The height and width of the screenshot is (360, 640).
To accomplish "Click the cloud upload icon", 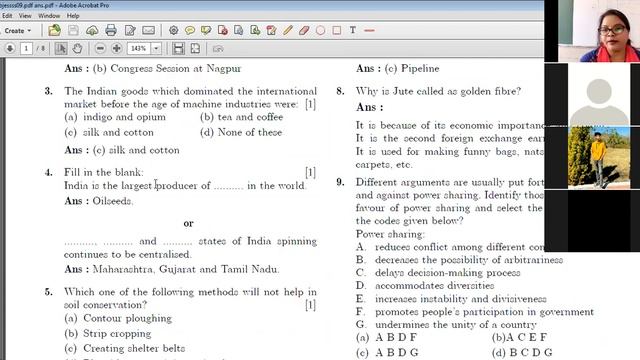I will click(92, 30).
